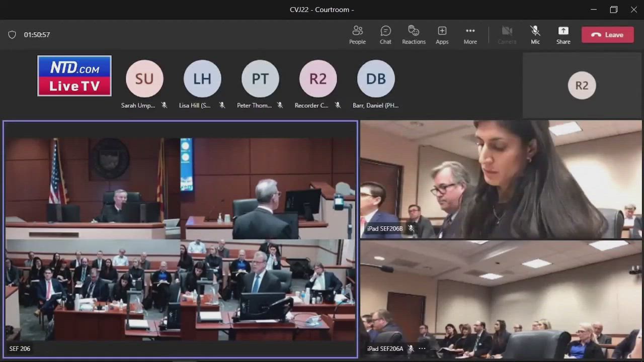Click muted mic icon beside Sarah Ump
The width and height of the screenshot is (644, 362).
164,106
